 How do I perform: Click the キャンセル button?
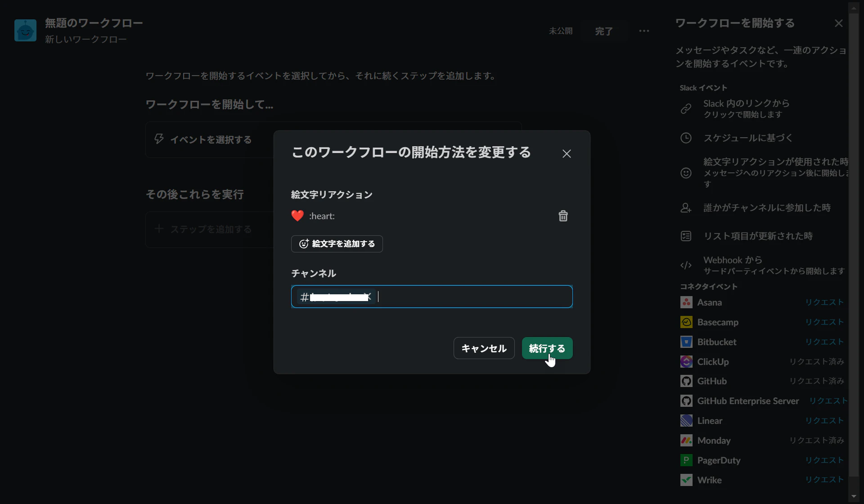(484, 348)
